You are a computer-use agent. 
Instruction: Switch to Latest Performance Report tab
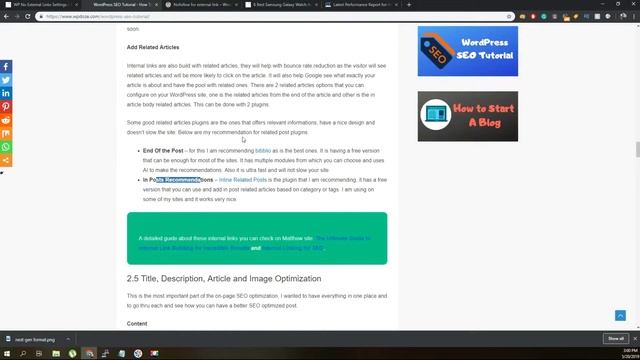pyautogui.click(x=361, y=5)
